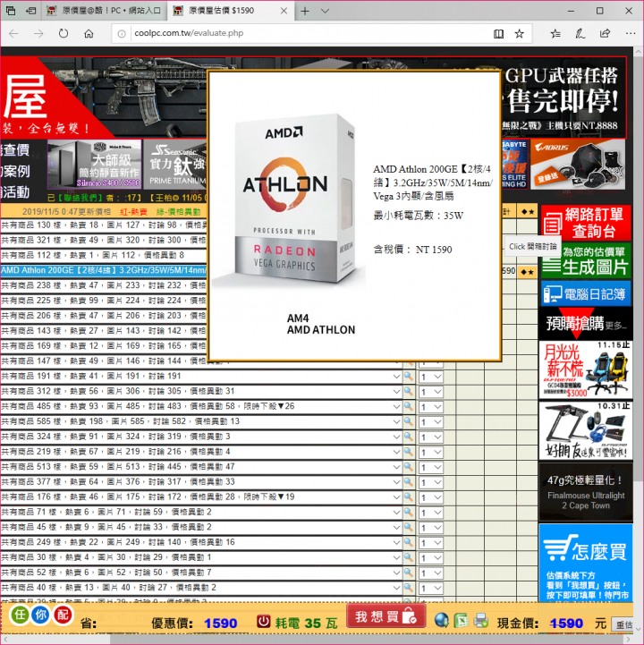This screenshot has height=645, width=644.
Task: Open the Seasonic PRIME TITANIUM ad
Action: pyautogui.click(x=175, y=164)
